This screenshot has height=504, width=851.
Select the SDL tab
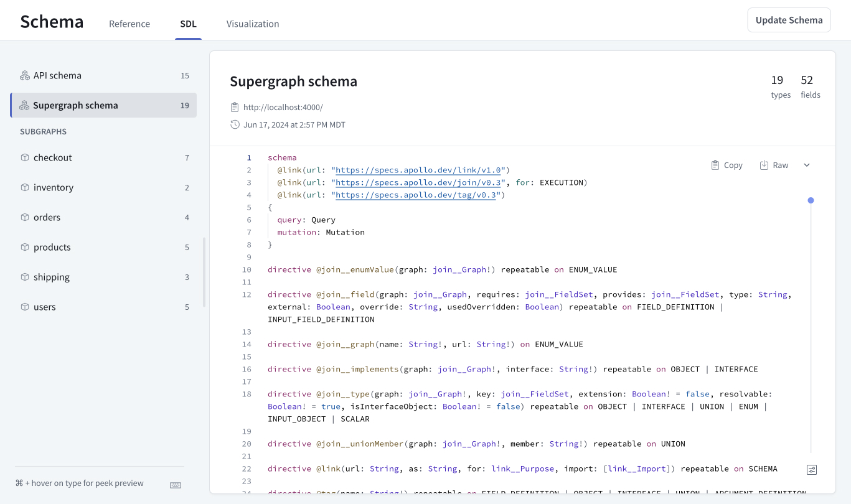point(188,24)
